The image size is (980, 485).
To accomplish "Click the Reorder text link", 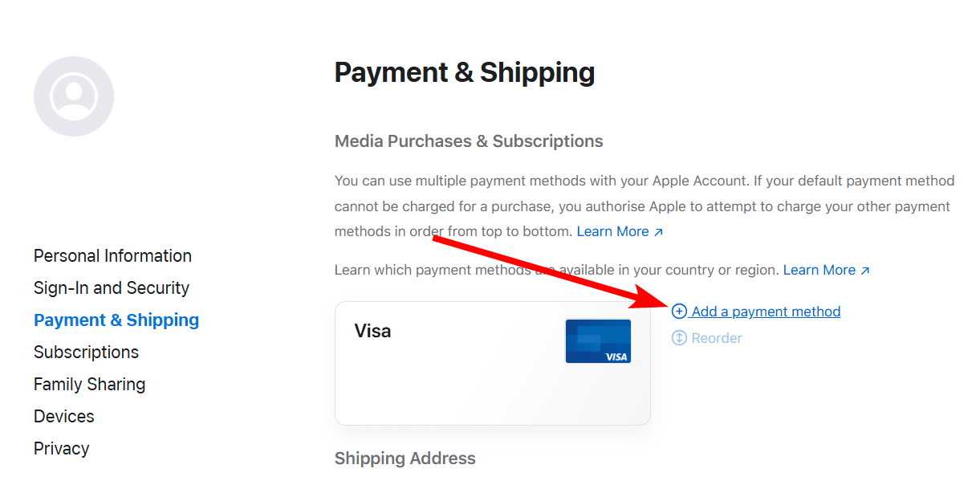I will click(x=717, y=338).
